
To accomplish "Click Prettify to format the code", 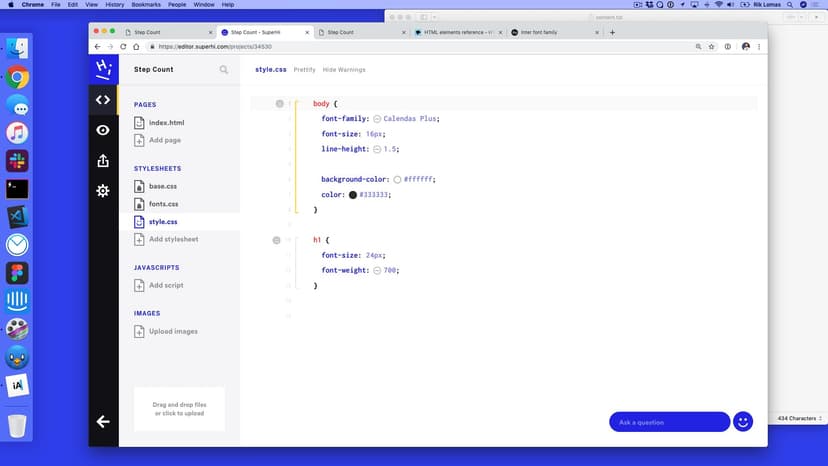I will (x=305, y=70).
